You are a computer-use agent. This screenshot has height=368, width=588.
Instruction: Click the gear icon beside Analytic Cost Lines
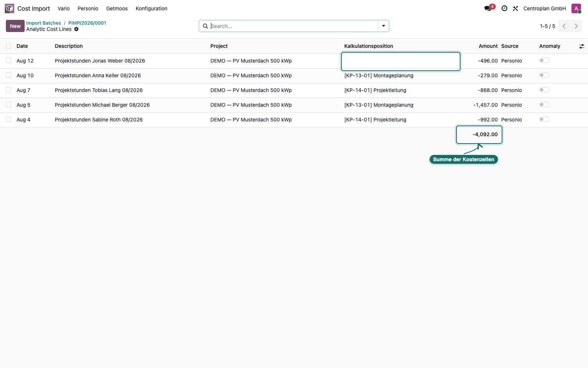click(x=76, y=29)
